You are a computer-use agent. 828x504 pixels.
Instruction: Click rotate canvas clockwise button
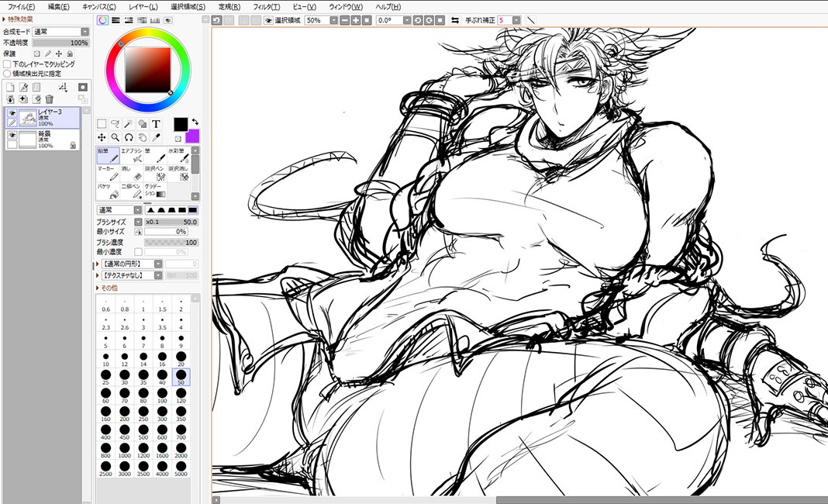429,20
